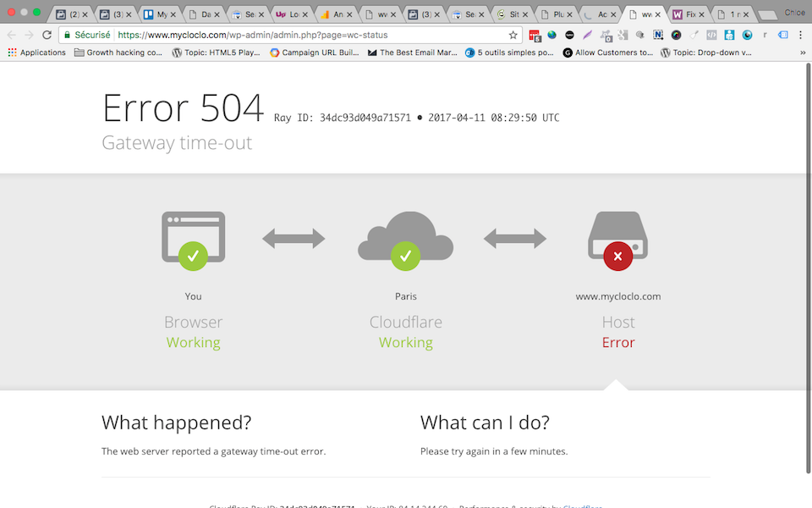Open the green lock Sécurisé site info

[87, 35]
